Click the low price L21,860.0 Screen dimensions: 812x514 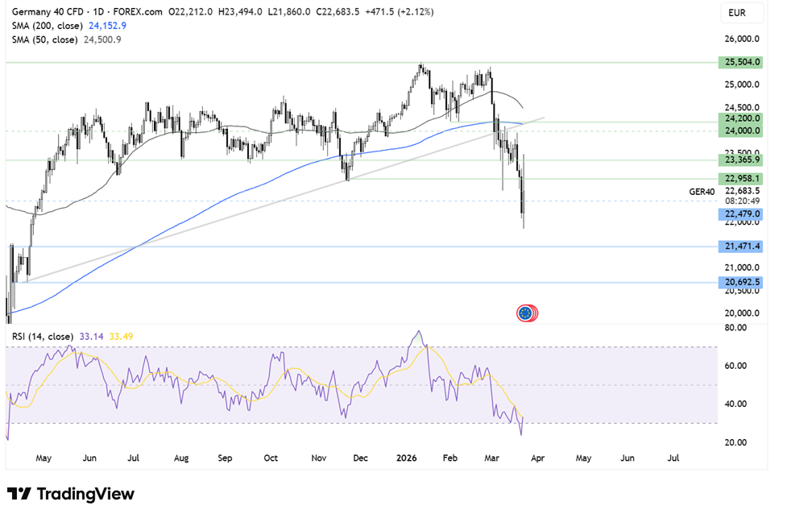(x=289, y=11)
